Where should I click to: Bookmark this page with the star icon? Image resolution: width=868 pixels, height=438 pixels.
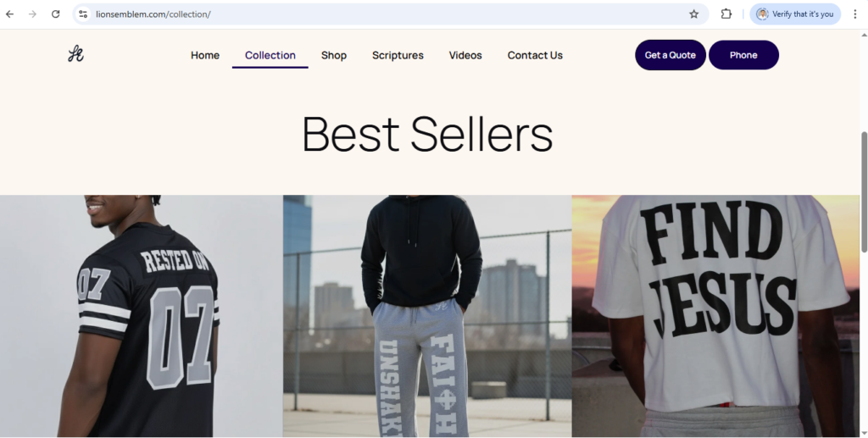pos(693,14)
